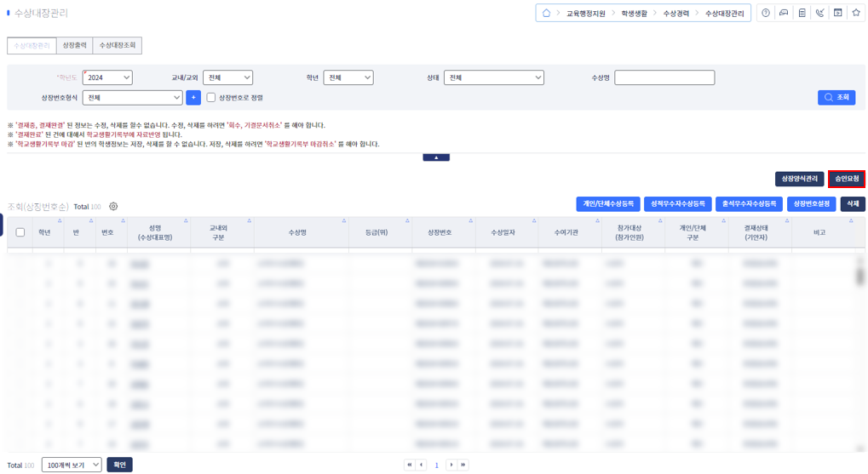Open the 학년 filter dropdown
Viewport: 868px width, 474px height.
348,77
